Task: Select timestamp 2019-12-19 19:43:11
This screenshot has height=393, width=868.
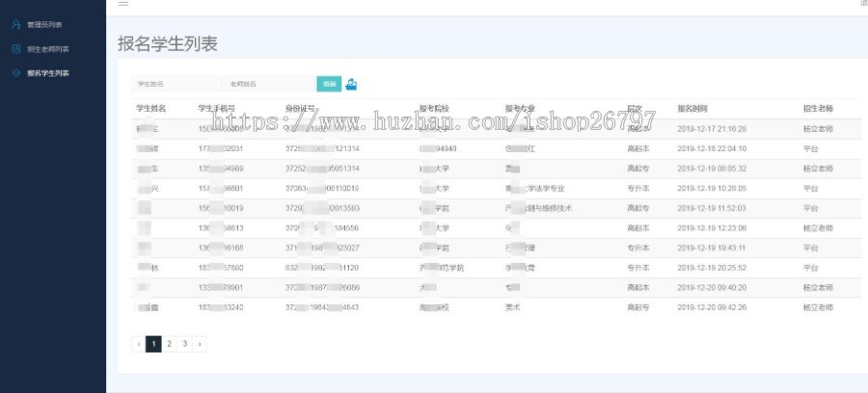Action: point(712,249)
